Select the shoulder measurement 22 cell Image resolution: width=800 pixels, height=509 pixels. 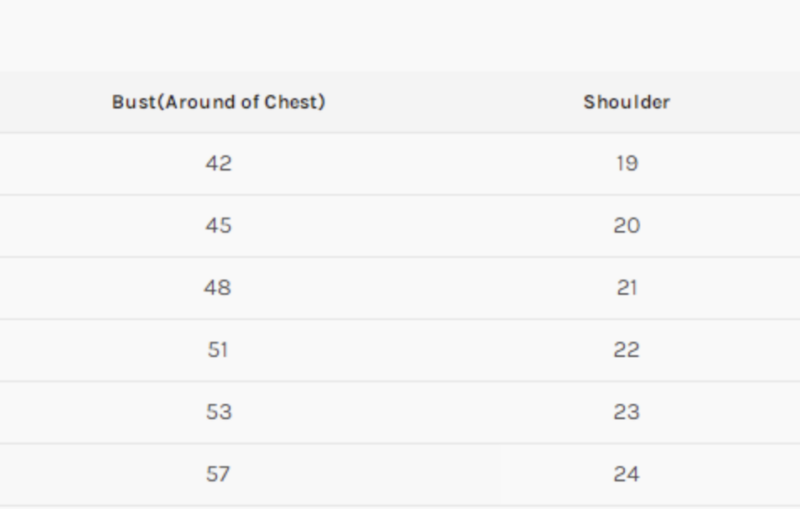[626, 350]
